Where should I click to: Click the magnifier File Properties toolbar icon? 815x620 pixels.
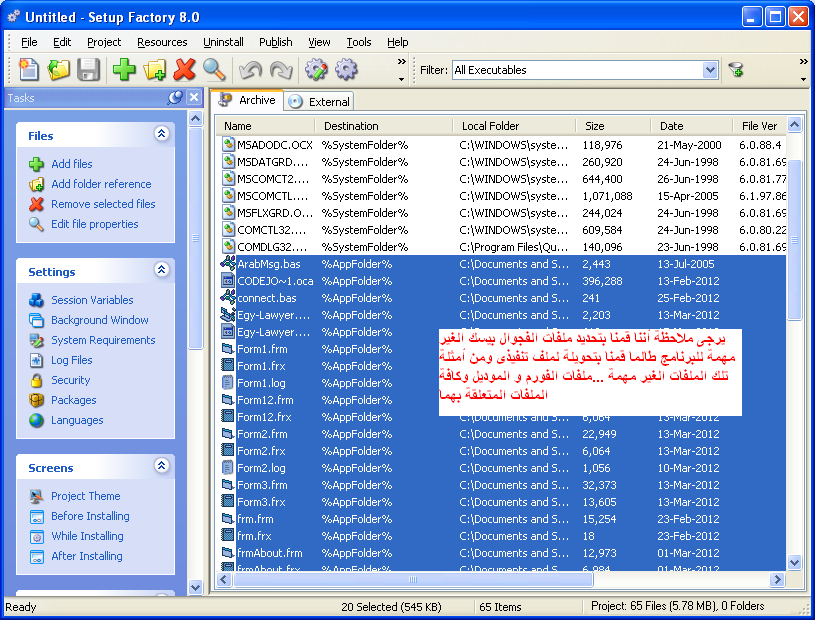point(214,69)
